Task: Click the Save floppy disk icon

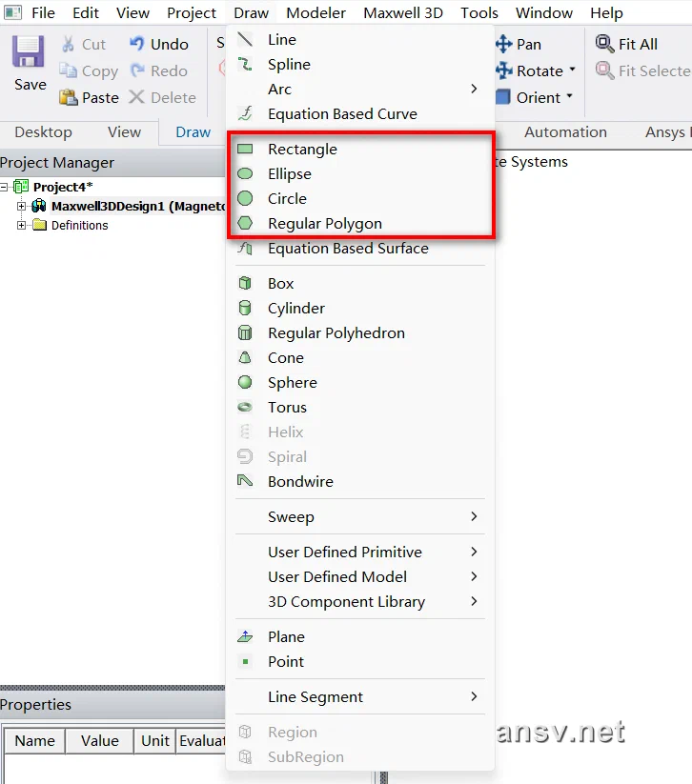Action: pyautogui.click(x=28, y=51)
